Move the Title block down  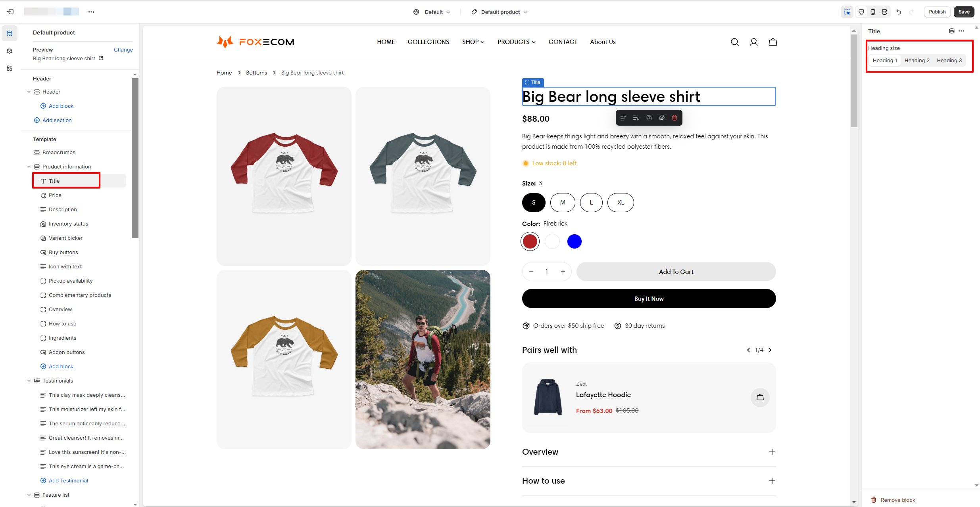[x=636, y=118]
